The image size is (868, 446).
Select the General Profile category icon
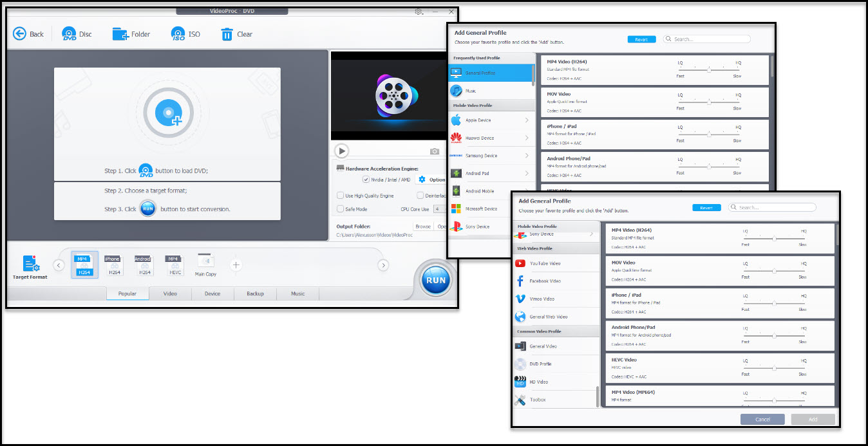456,73
